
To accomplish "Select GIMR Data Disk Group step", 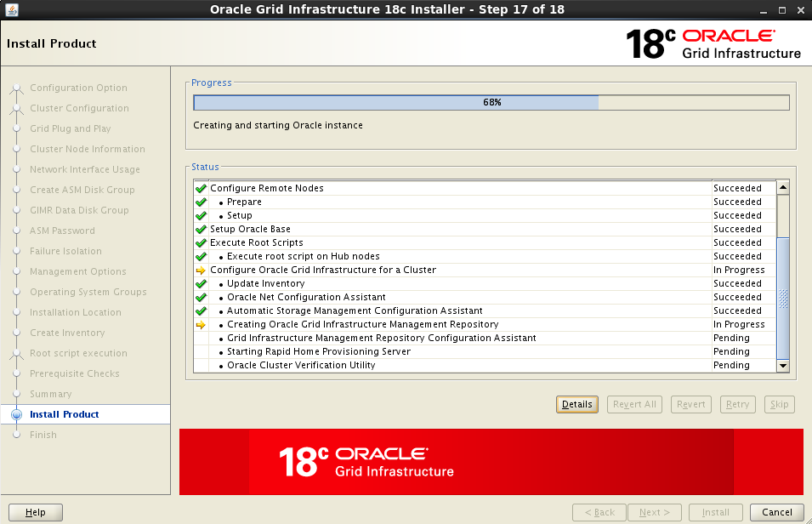I will (x=79, y=210).
